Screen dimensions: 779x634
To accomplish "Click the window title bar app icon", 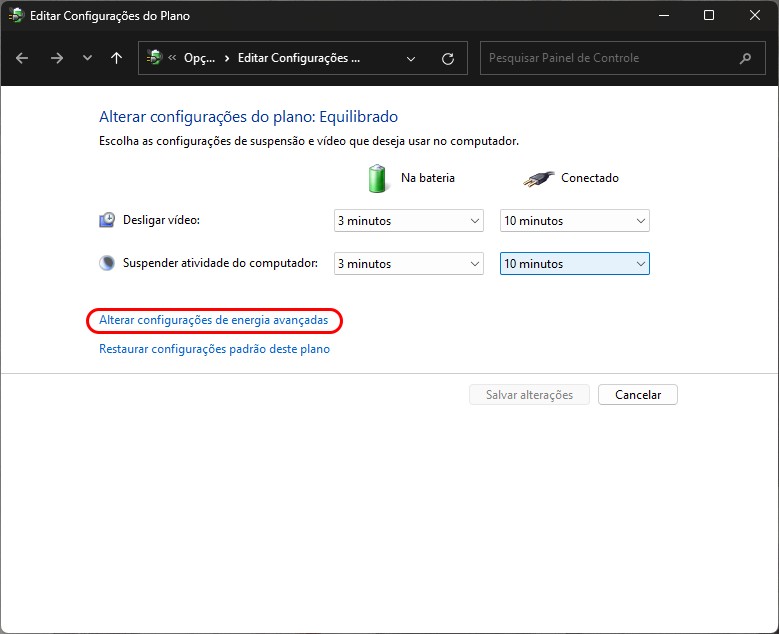I will click(16, 16).
